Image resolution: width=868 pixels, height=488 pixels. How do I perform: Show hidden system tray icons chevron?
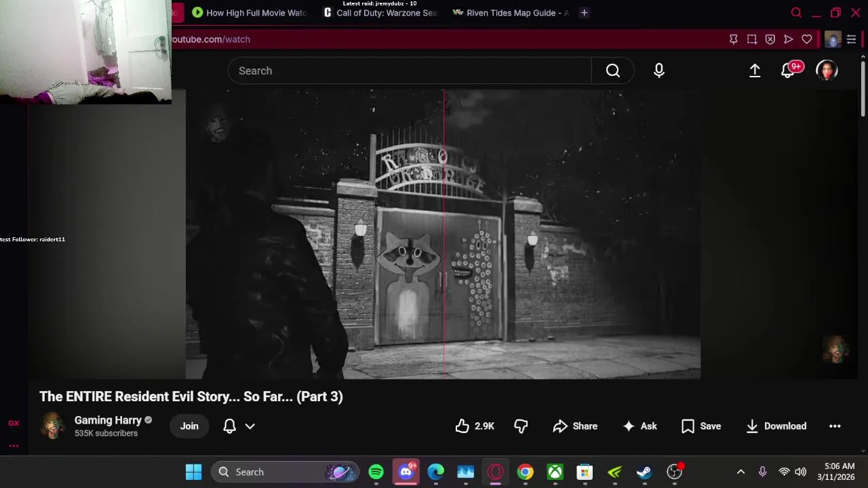(741, 472)
